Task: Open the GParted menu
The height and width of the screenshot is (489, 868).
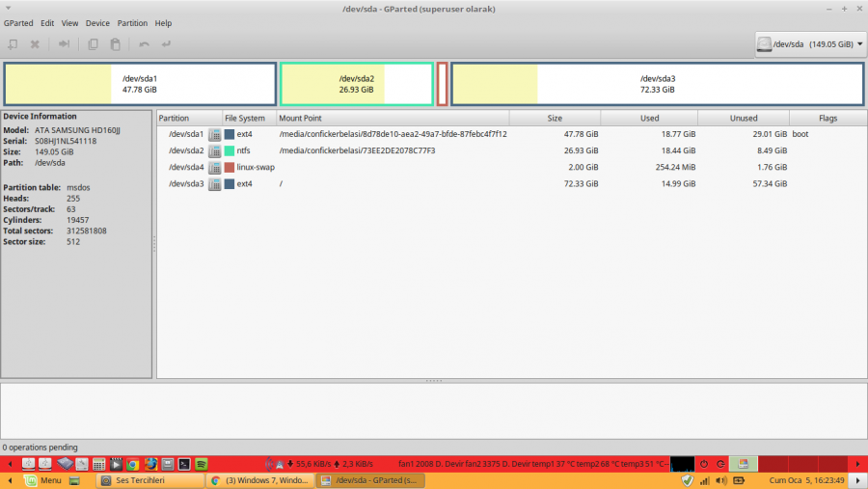Action: (x=18, y=23)
